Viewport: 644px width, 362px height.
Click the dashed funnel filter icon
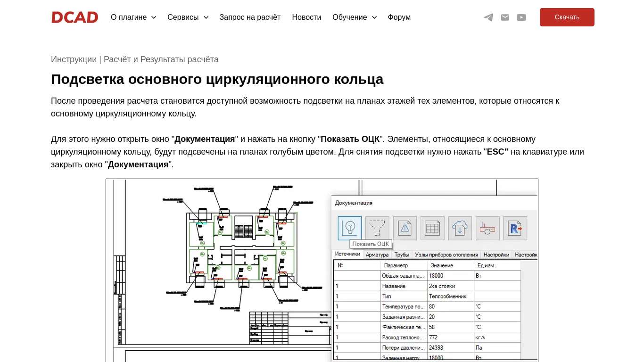(x=377, y=228)
